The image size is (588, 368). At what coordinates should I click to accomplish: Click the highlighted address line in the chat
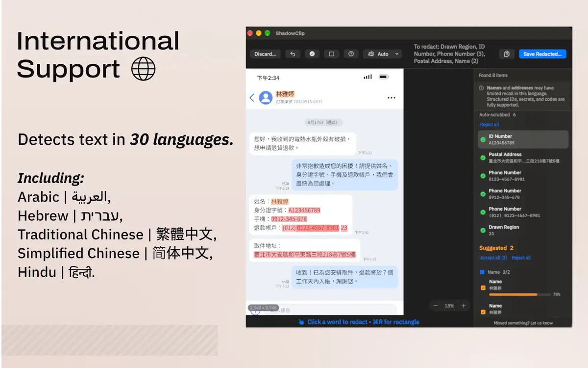pos(304,255)
